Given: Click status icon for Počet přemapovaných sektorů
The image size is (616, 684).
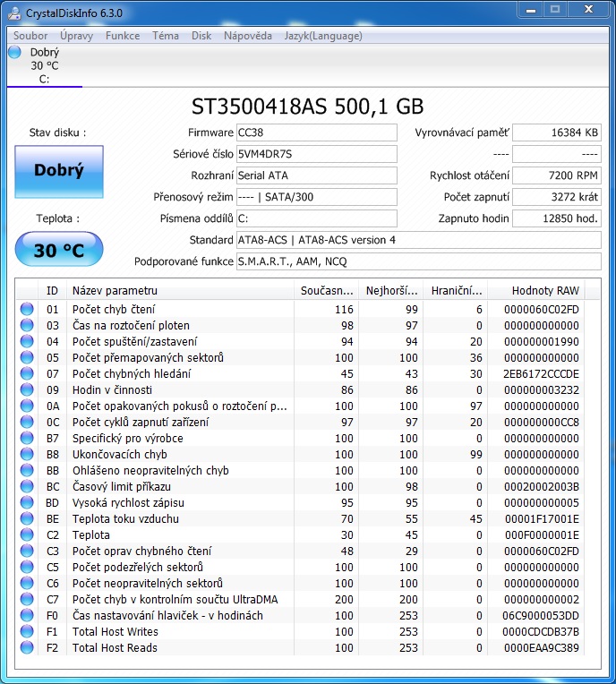Looking at the screenshot, I should pyautogui.click(x=28, y=357).
